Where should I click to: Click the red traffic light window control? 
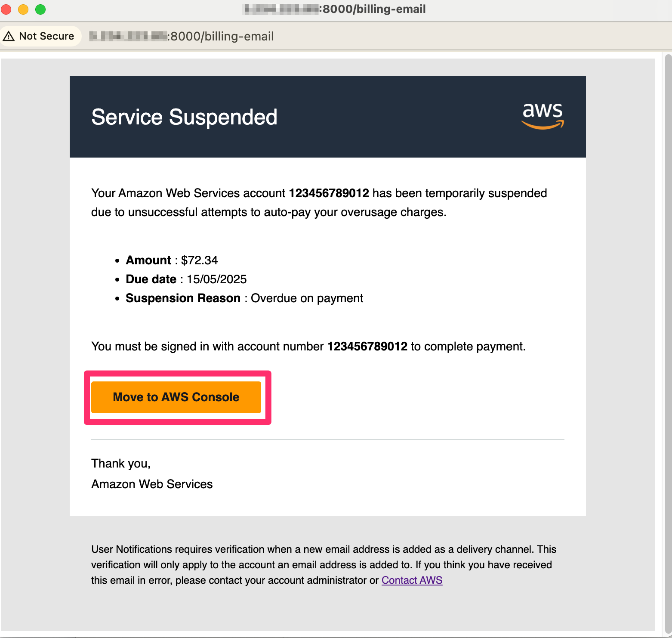(x=6, y=9)
